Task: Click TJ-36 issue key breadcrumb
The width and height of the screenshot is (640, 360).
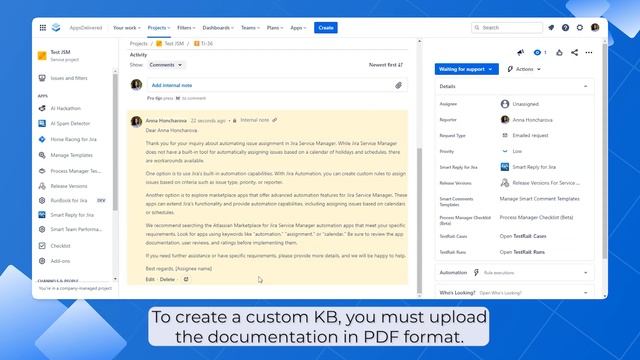Action: click(203, 43)
